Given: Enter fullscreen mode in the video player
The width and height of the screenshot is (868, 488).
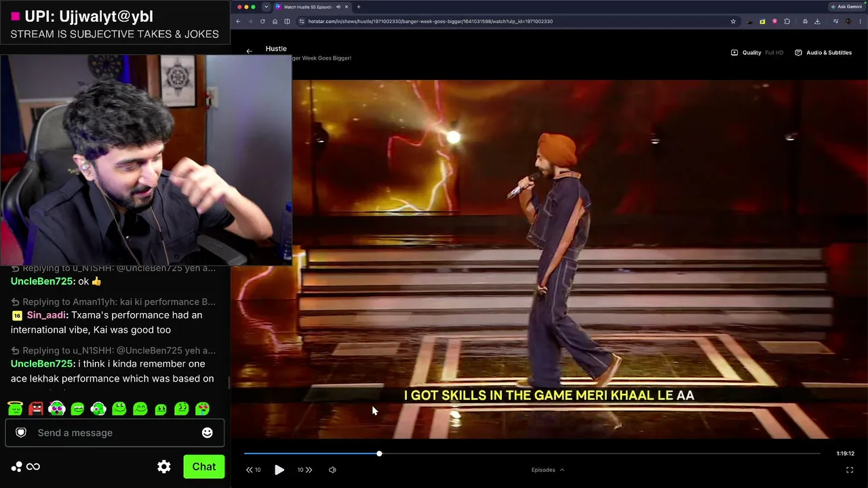Looking at the screenshot, I should pyautogui.click(x=850, y=470).
